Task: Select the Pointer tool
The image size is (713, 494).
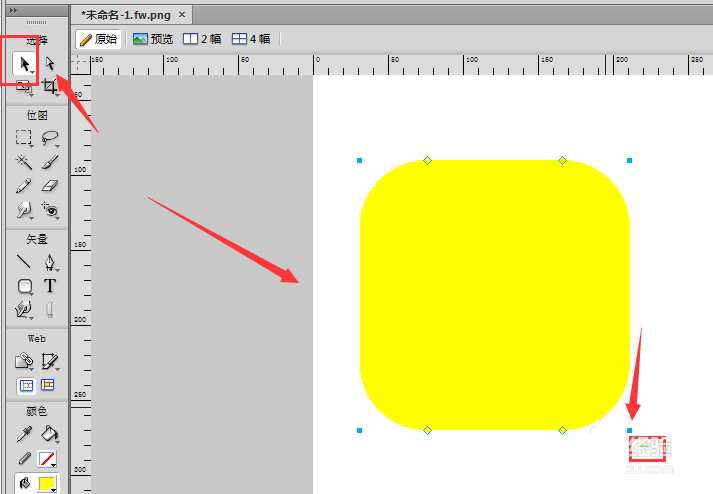Action: click(x=24, y=64)
